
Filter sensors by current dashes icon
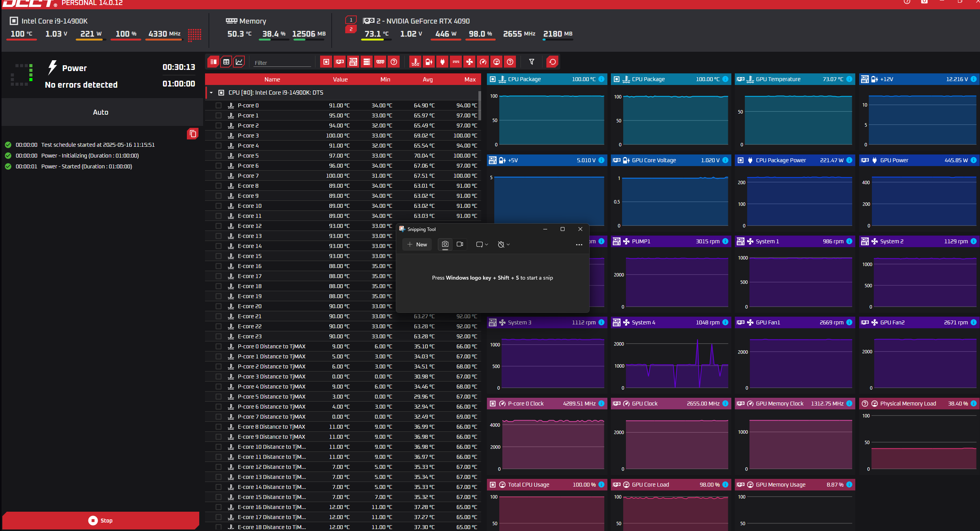[x=456, y=62]
